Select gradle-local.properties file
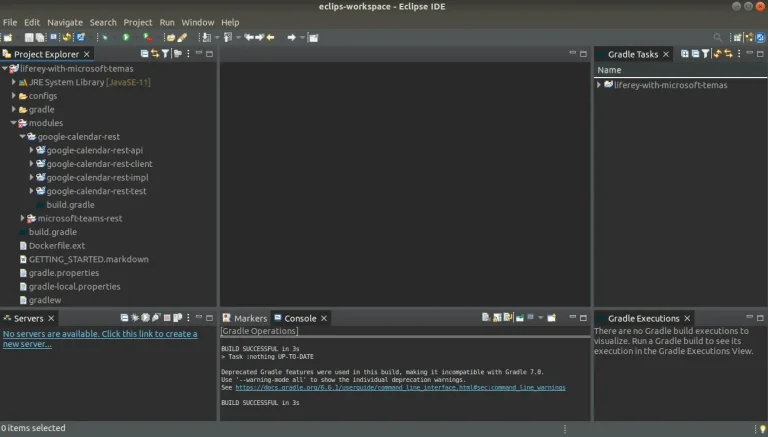Viewport: 768px width, 437px height. [x=74, y=287]
